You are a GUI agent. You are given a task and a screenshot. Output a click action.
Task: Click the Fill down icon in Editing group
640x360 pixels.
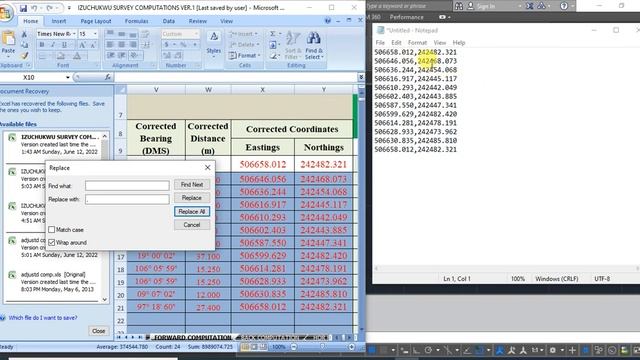click(x=273, y=45)
